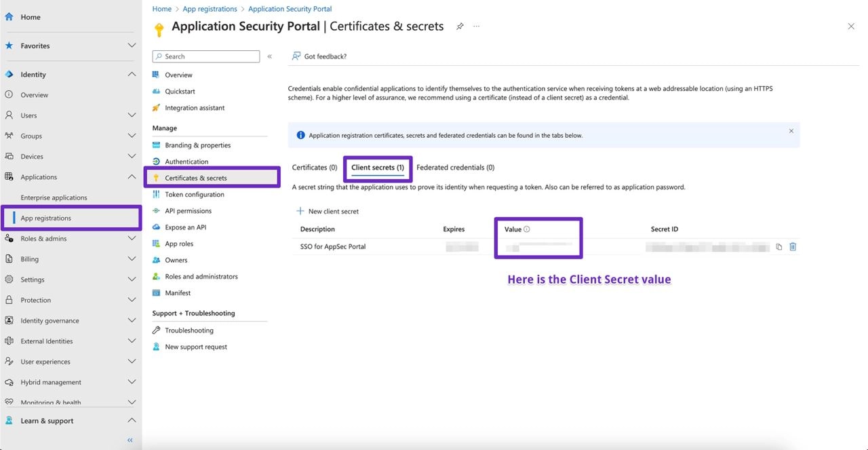868x450 pixels.
Task: Expand the Billing section
Action: click(132, 259)
